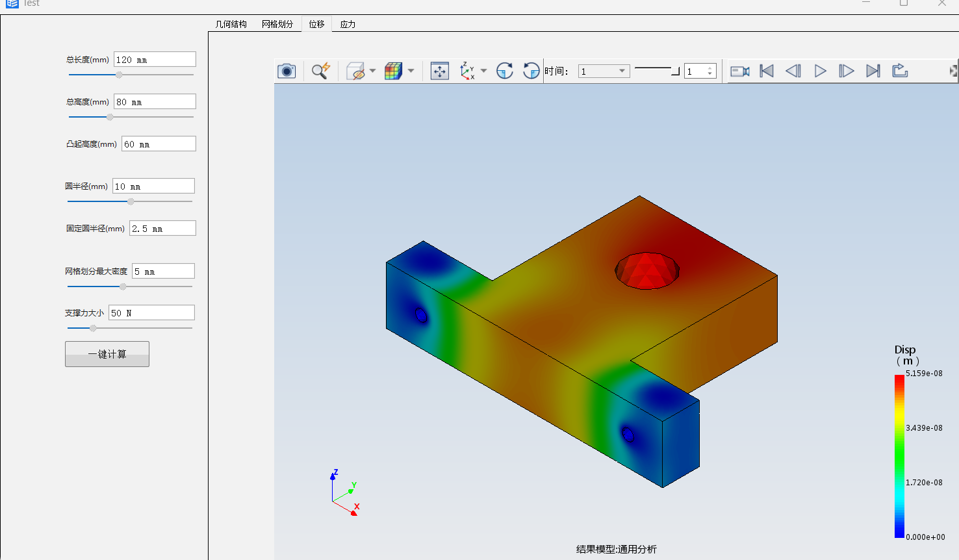Click the export animation icon
The width and height of the screenshot is (959, 560).
[900, 70]
